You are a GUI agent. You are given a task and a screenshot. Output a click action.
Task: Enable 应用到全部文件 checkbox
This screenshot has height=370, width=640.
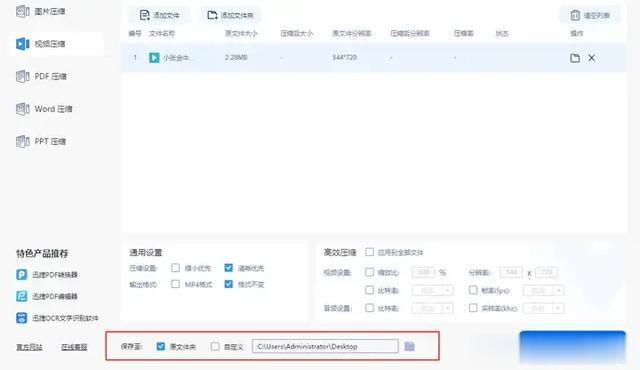tap(369, 252)
